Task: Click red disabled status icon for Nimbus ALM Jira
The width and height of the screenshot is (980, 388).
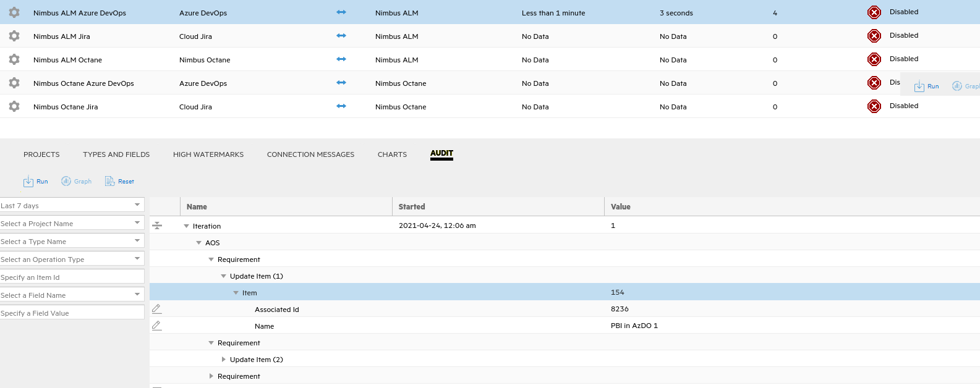Action: [874, 36]
